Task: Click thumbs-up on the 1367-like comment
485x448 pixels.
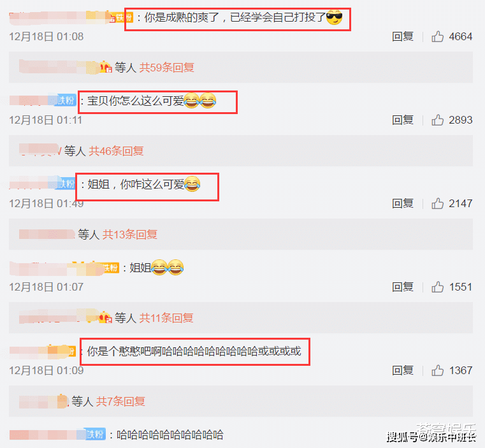Action: point(437,370)
